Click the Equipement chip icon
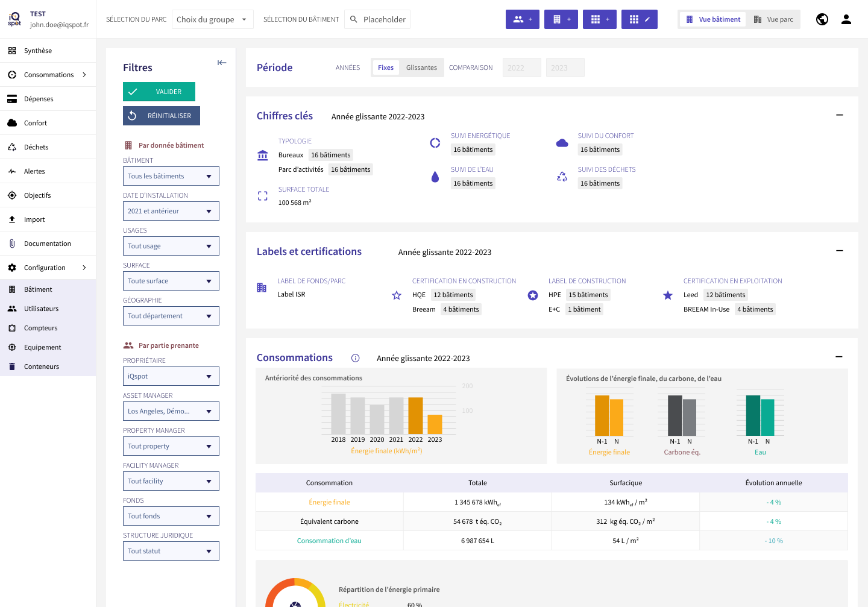 coord(12,347)
